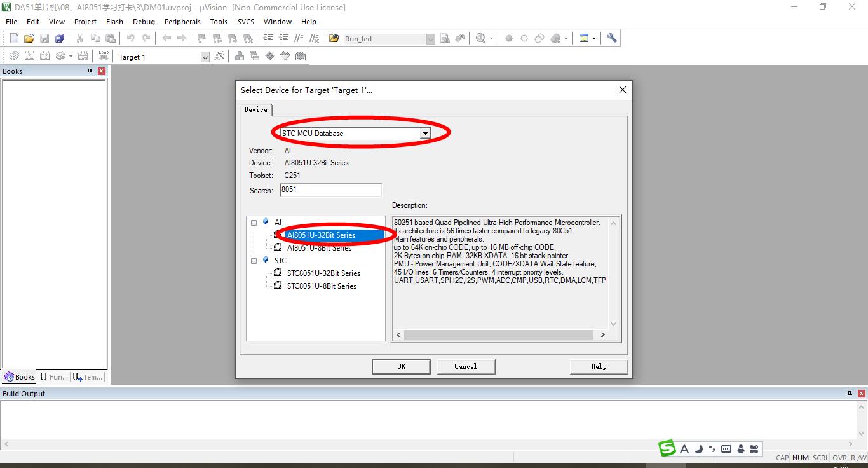Click the Sogou input method S icon
868x468 pixels.
point(667,448)
